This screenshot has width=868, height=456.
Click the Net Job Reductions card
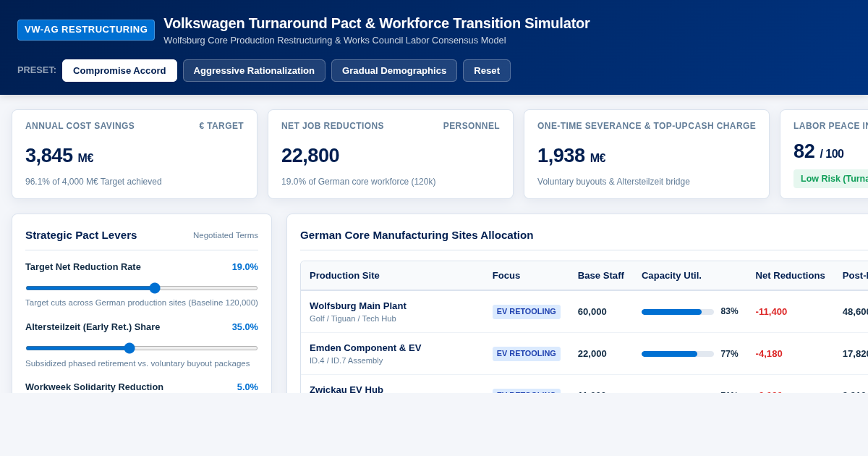[x=391, y=154]
